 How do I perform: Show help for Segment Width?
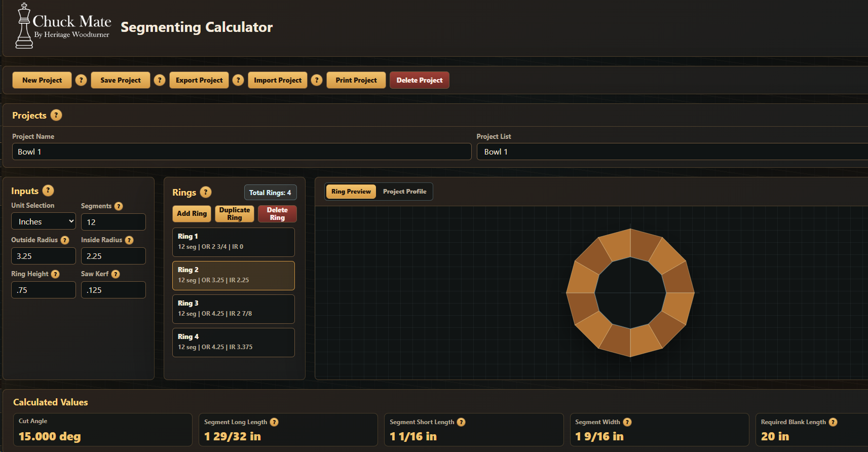(x=627, y=422)
